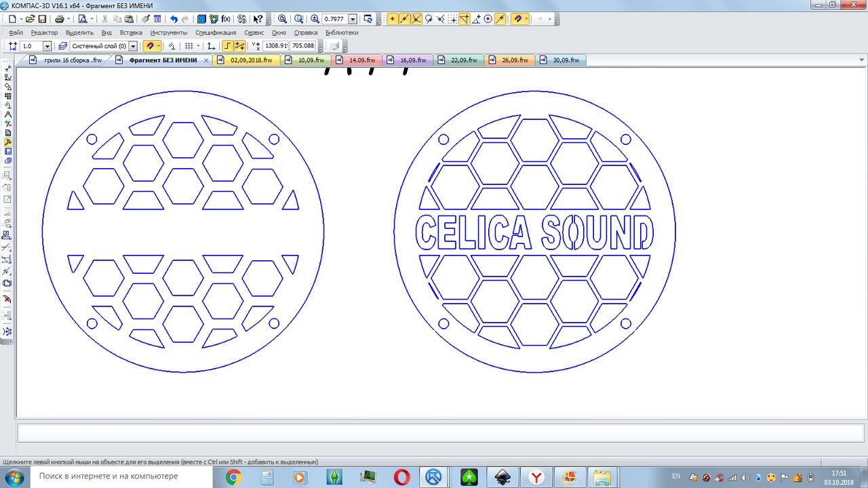Open the Редактор menu
Image resolution: width=868 pixels, height=488 pixels.
(x=44, y=33)
